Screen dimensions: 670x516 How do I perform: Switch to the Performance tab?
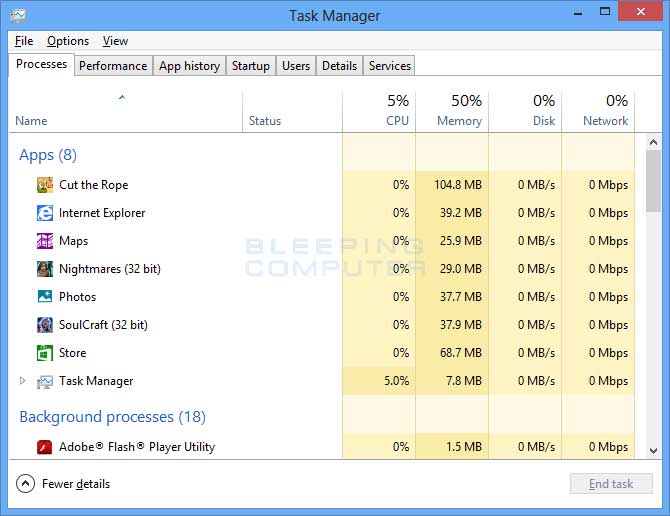coord(113,66)
